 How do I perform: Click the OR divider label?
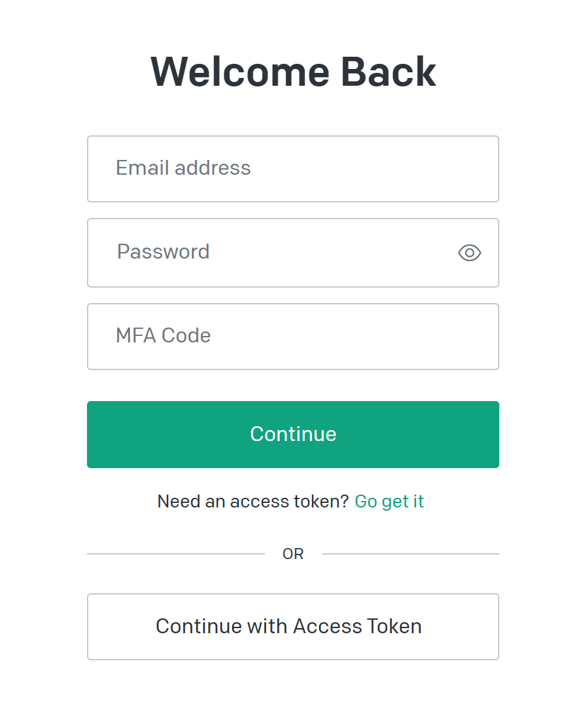(293, 554)
